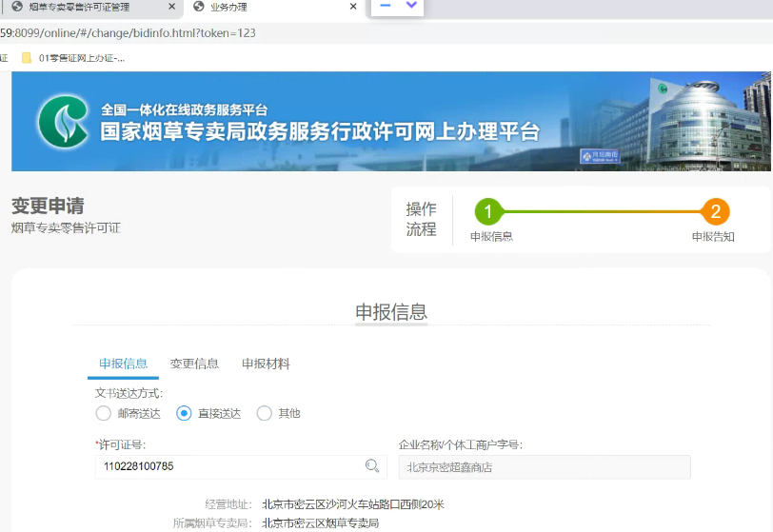Switch to the 变更信息 tab

pos(194,364)
